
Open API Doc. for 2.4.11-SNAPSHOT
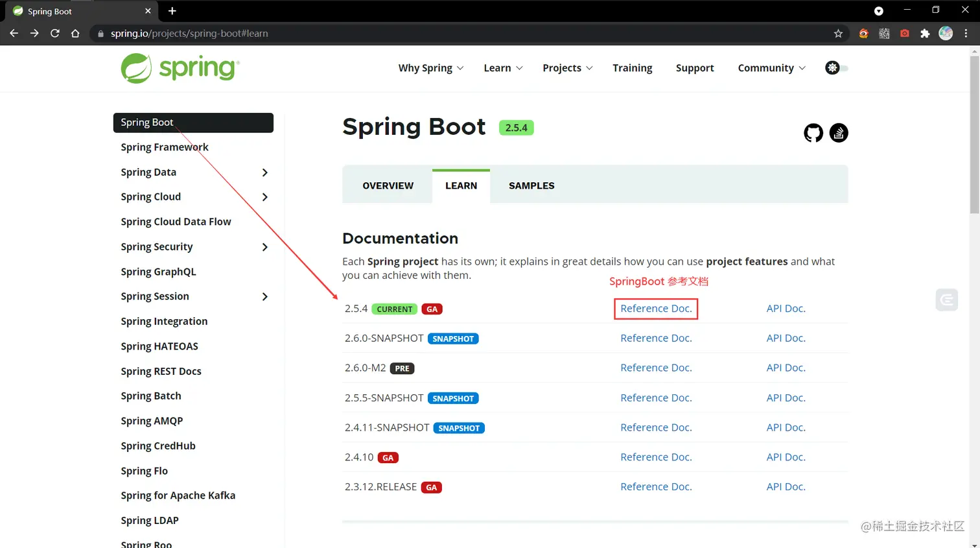pos(786,428)
